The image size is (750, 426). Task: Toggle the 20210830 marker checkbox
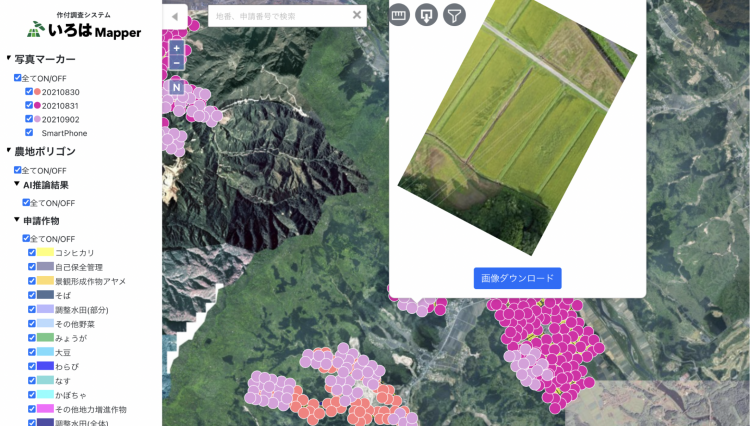(x=29, y=91)
